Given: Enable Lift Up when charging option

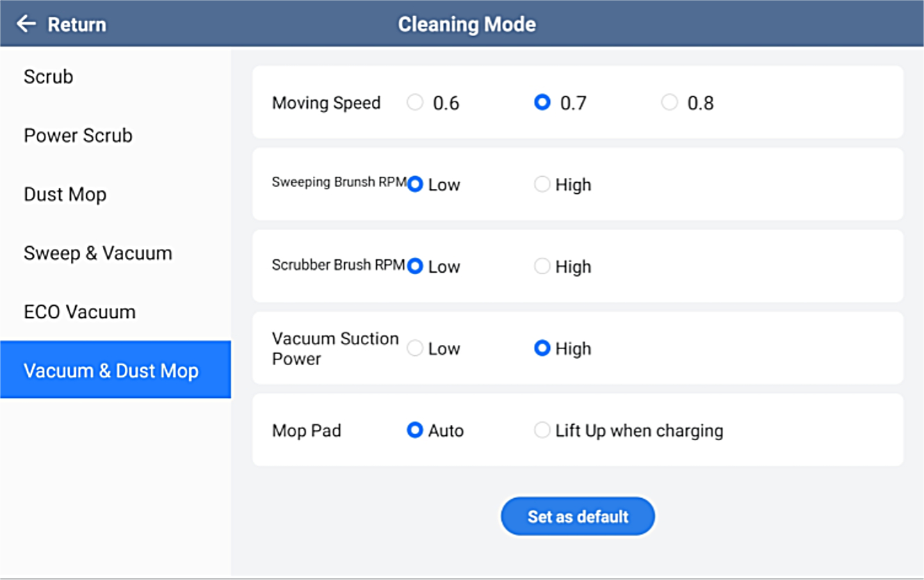Looking at the screenshot, I should 542,430.
